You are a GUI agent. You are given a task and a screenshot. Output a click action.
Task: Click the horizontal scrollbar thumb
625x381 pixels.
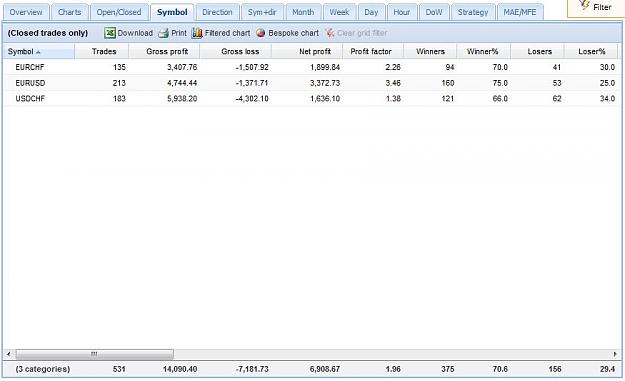point(94,354)
